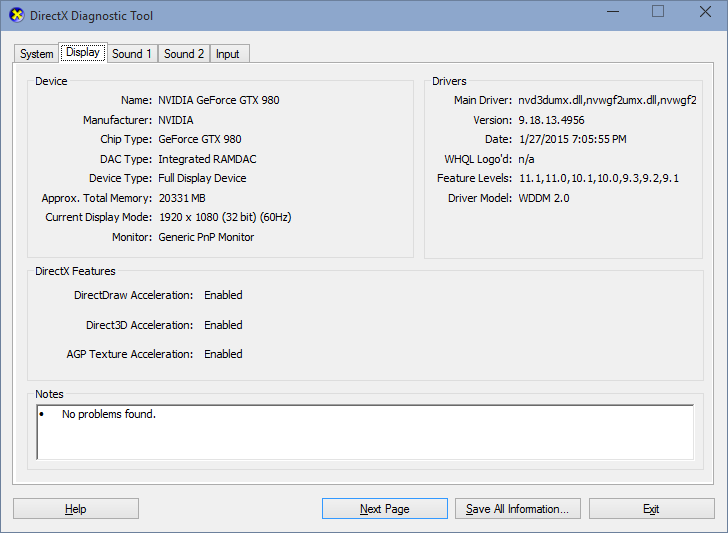Open the Sound 1 tab
Viewport: 728px width, 533px height.
coord(132,54)
